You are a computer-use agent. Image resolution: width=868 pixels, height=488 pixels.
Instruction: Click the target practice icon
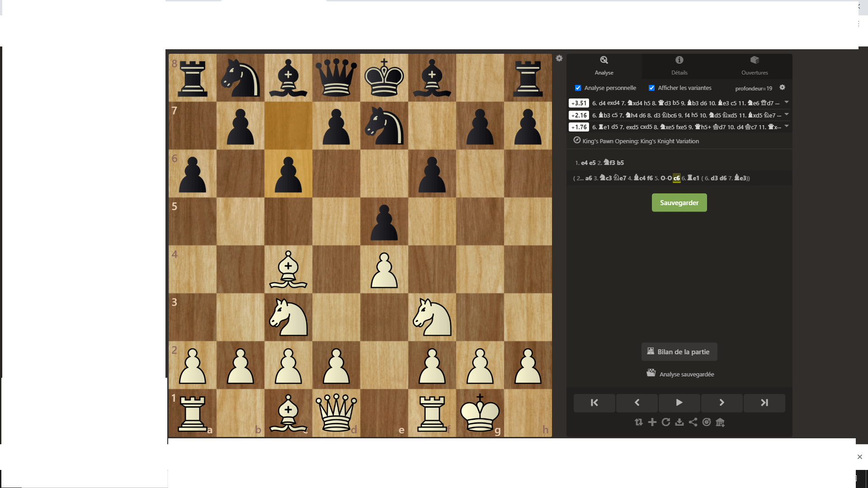point(707,422)
